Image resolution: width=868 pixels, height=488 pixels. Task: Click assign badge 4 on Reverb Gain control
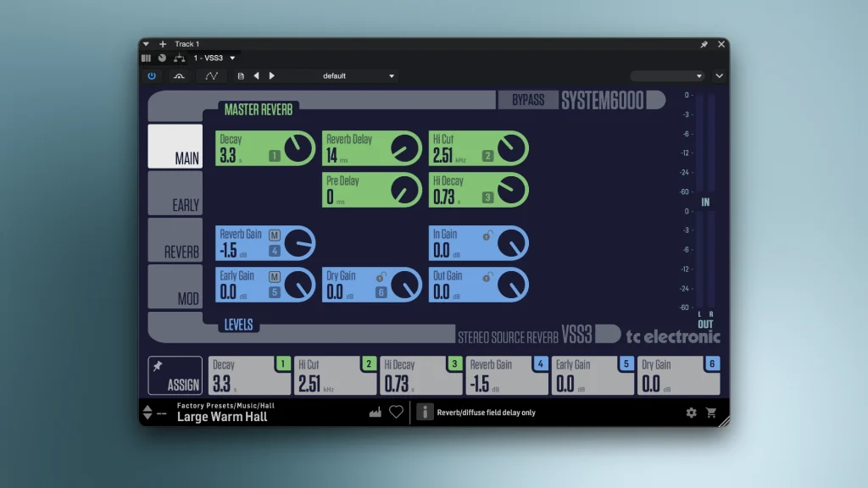(274, 251)
